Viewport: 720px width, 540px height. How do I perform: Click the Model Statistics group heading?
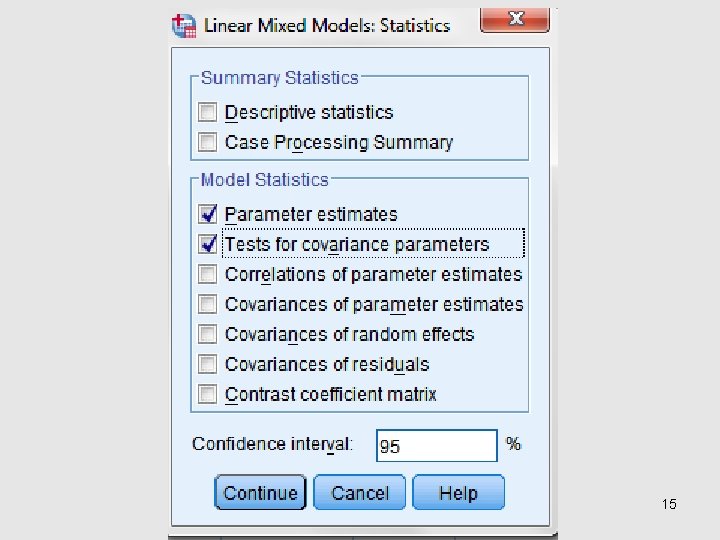(x=264, y=180)
